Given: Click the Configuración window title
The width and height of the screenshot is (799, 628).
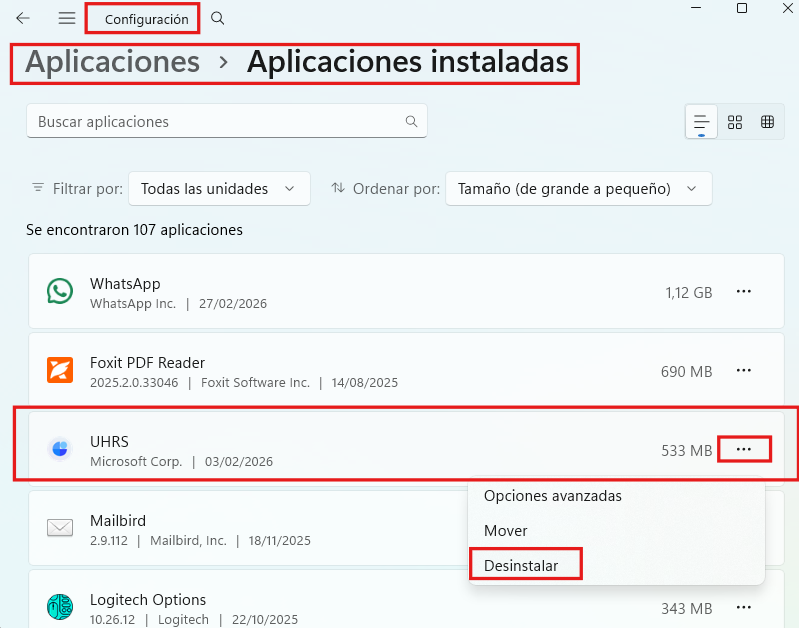Looking at the screenshot, I should tap(147, 19).
